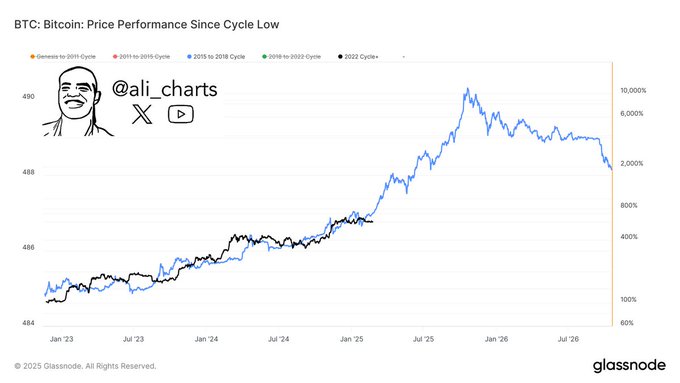680x383 pixels.
Task: Click the orange Genesis cycle legend dot
Action: (33, 56)
